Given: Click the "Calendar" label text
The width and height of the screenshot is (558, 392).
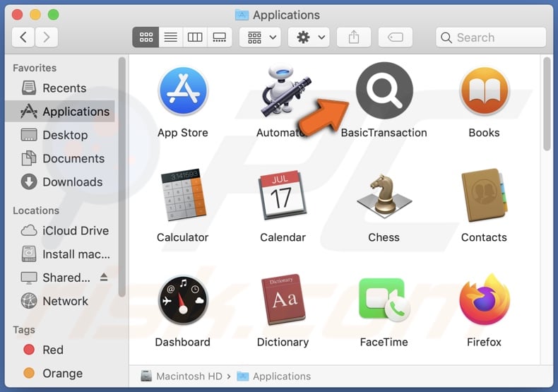Looking at the screenshot, I should click(x=283, y=237).
